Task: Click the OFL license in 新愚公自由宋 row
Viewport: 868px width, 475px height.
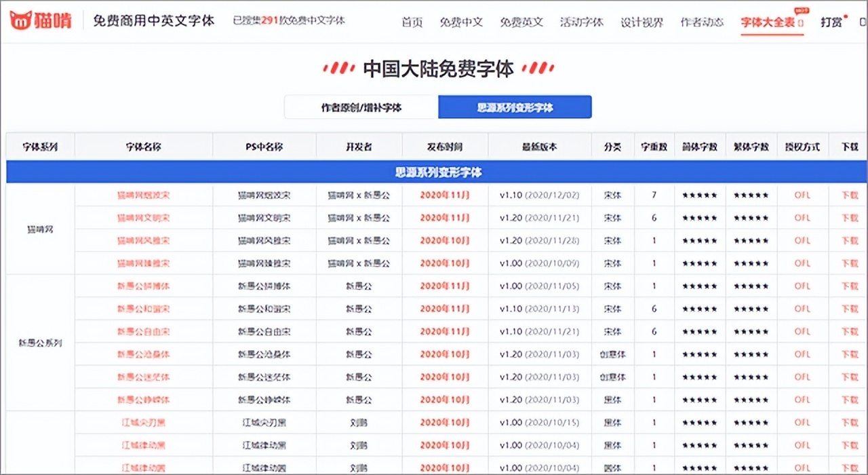Action: point(802,332)
